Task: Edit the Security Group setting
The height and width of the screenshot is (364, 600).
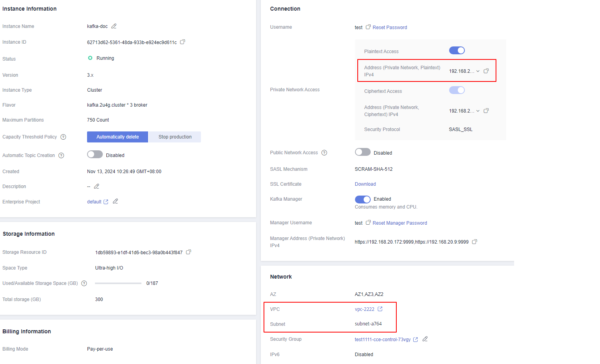Action: (425, 339)
